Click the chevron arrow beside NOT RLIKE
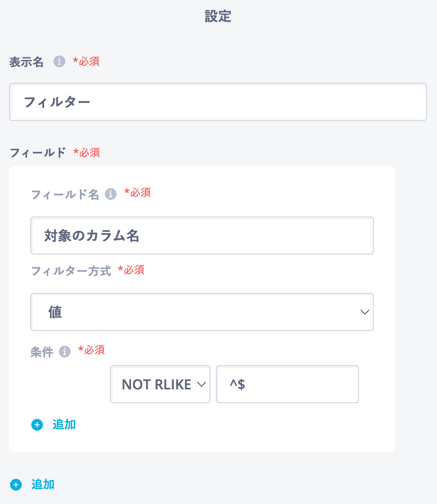Screen dimensions: 437x504 pyautogui.click(x=202, y=384)
